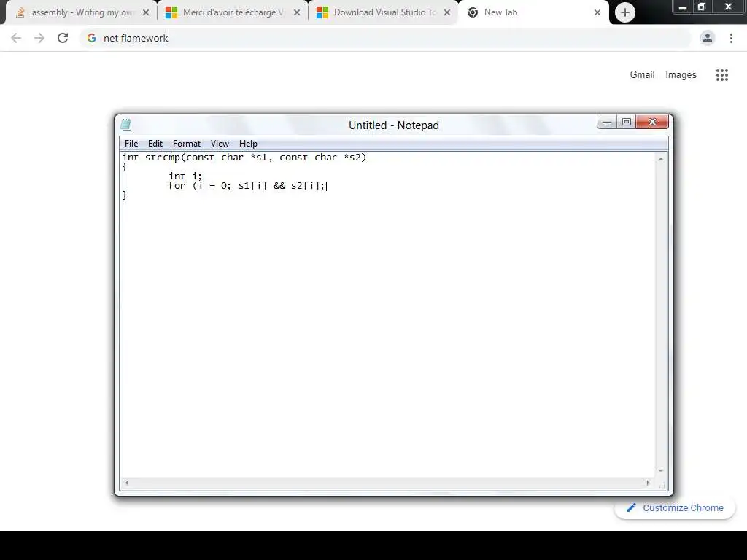Open a new Chrome tab with plus button
747x560 pixels.
(x=625, y=13)
